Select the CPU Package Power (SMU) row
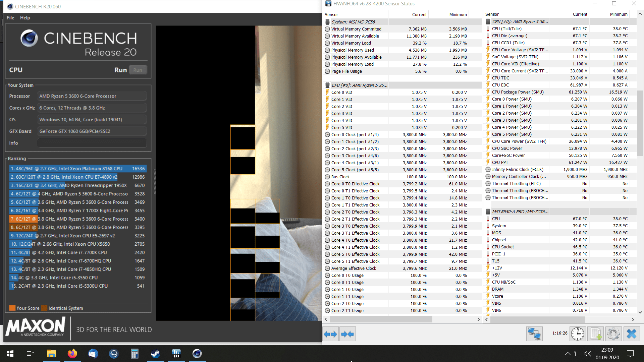Viewport: 644px width, 362px height. (560, 92)
